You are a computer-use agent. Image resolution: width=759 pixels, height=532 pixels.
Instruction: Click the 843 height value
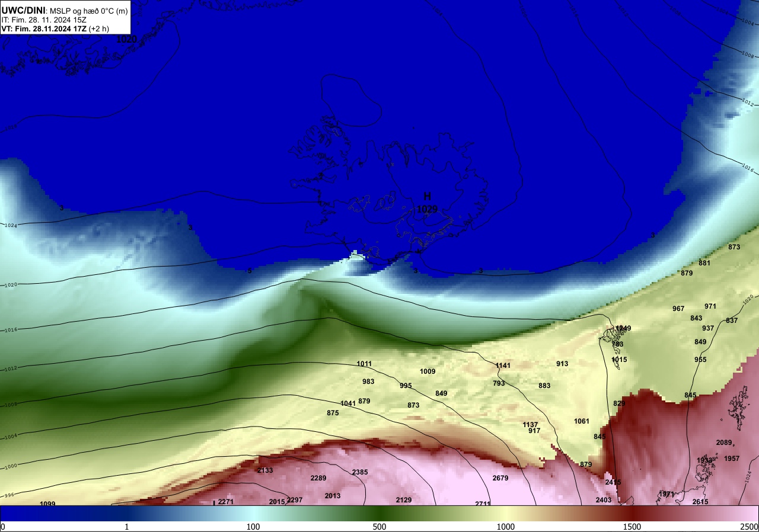pyautogui.click(x=696, y=318)
